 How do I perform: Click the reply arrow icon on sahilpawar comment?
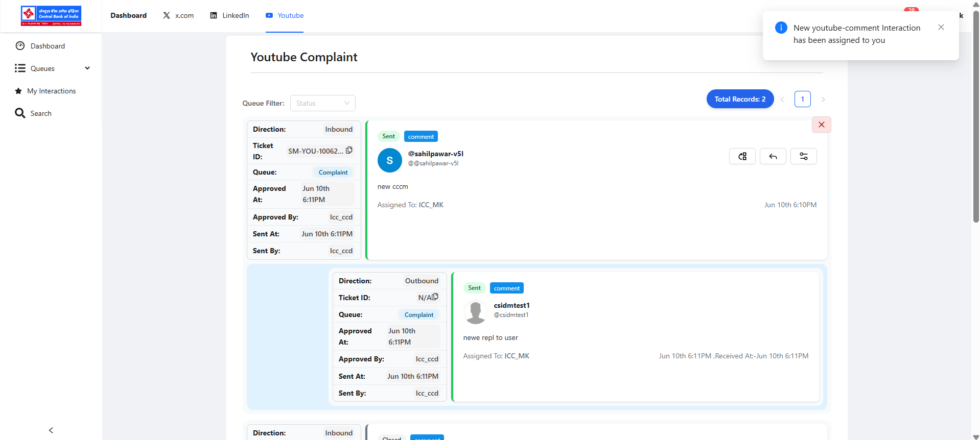[773, 156]
